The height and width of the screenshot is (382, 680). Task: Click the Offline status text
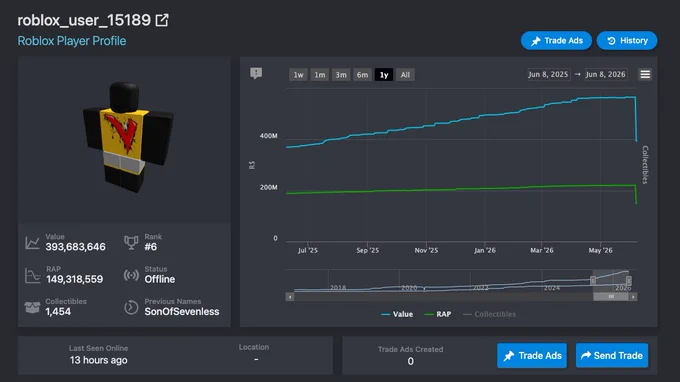click(160, 279)
